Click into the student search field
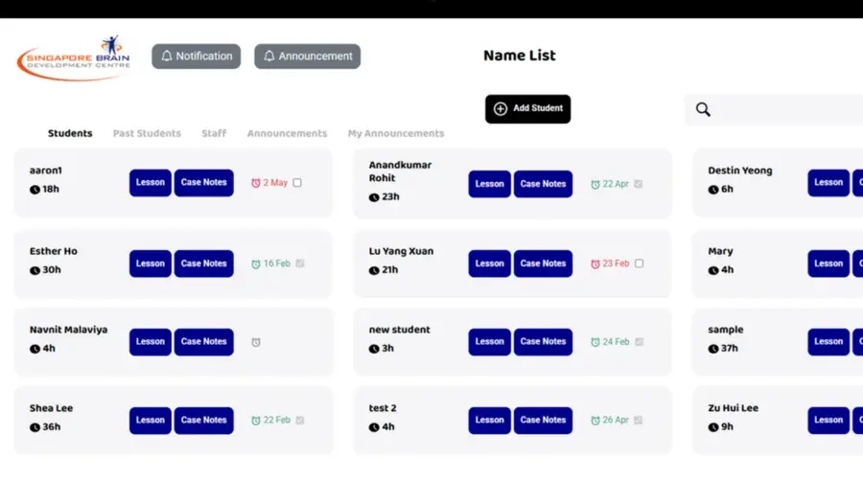The image size is (863, 504). 774,109
